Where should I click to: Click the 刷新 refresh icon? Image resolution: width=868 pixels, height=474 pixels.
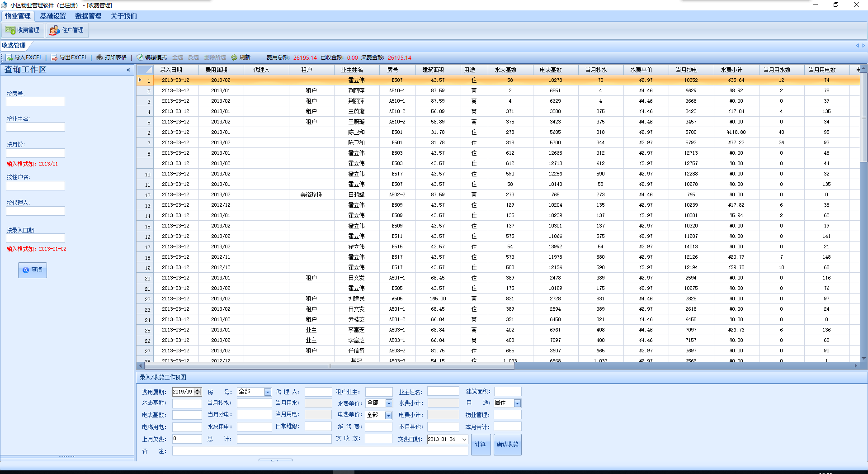pos(234,57)
